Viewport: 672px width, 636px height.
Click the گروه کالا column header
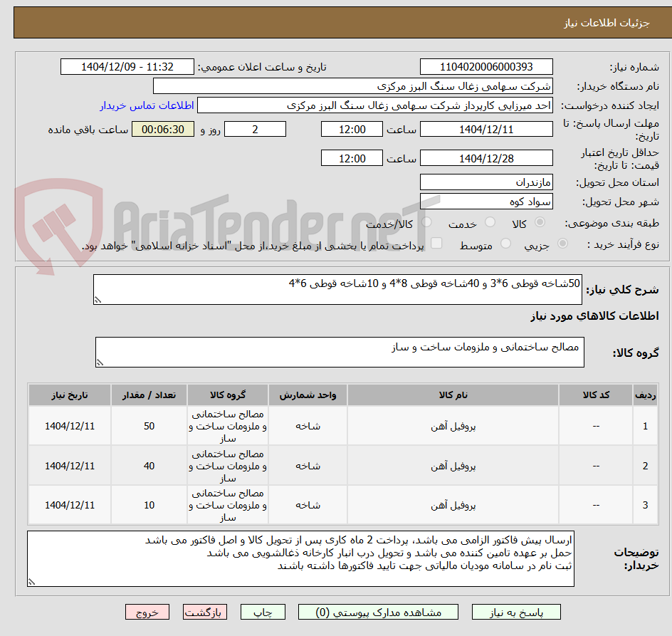point(228,395)
